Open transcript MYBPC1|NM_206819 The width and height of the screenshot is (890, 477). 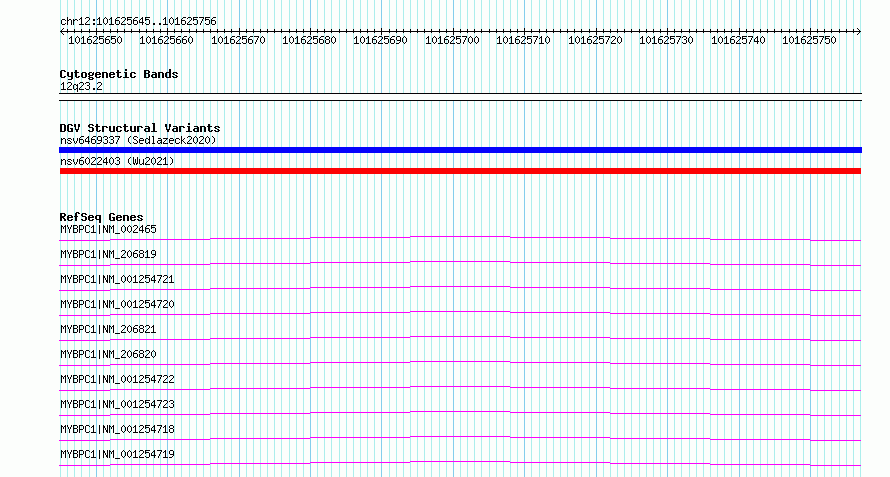coord(108,254)
